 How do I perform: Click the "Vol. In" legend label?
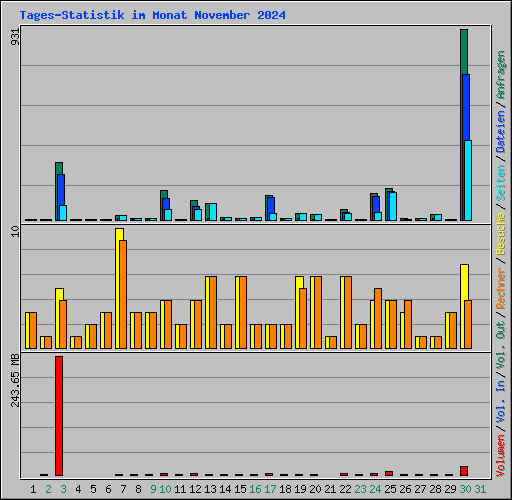pyautogui.click(x=501, y=402)
